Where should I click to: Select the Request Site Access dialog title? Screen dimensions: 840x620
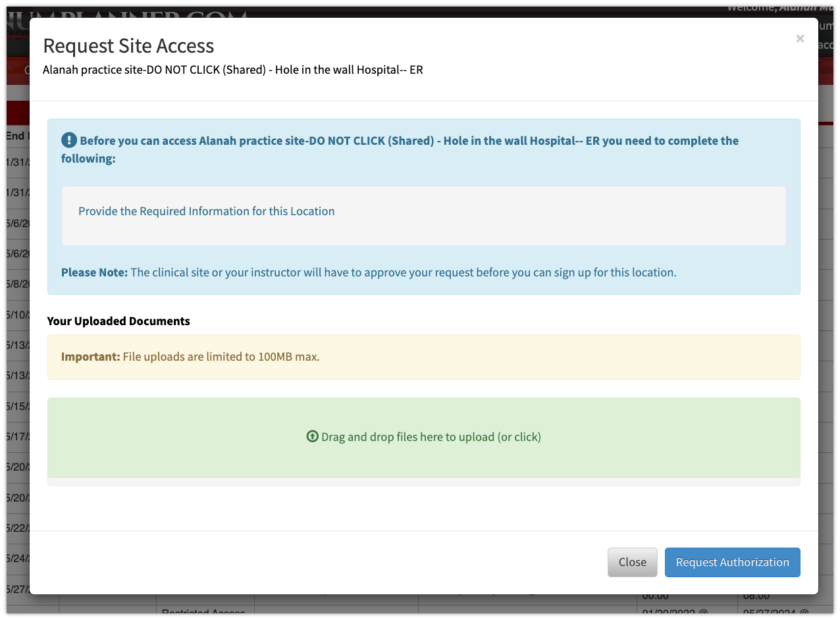128,46
